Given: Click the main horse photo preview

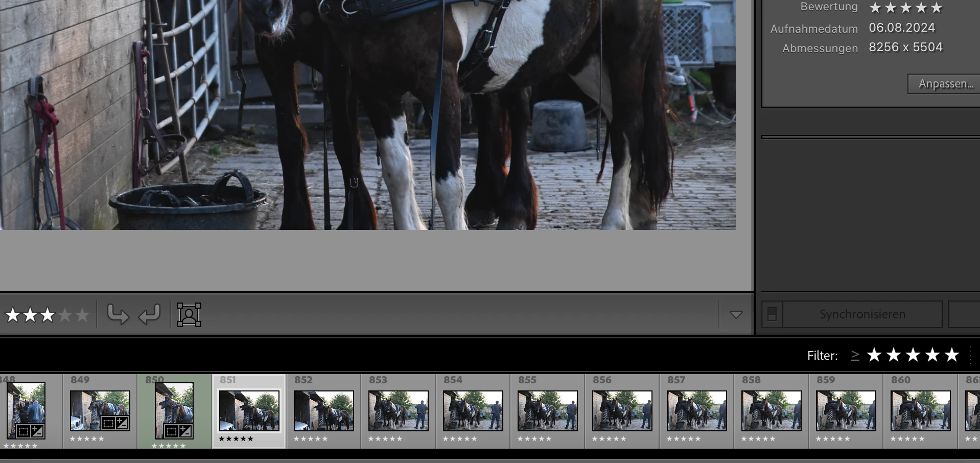Looking at the screenshot, I should (x=368, y=115).
